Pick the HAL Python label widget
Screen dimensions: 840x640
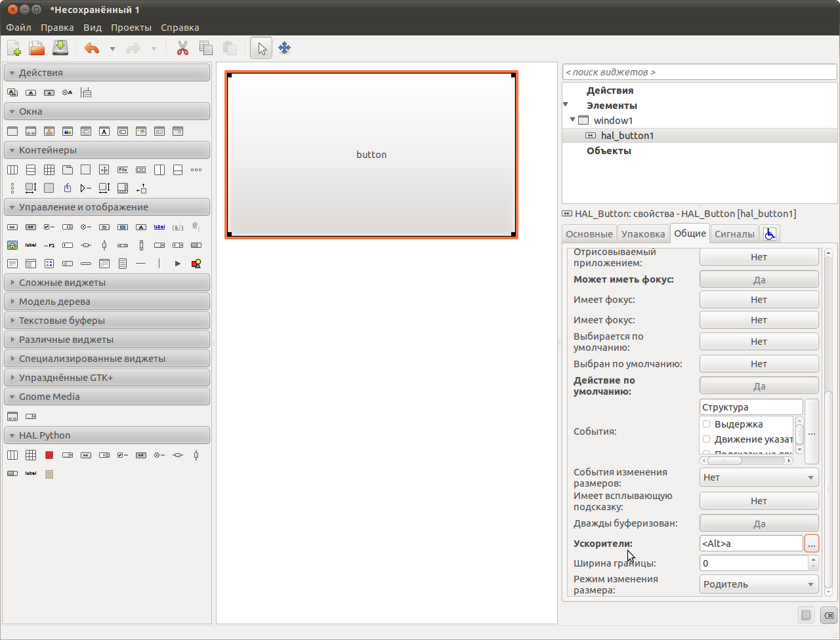point(31,473)
